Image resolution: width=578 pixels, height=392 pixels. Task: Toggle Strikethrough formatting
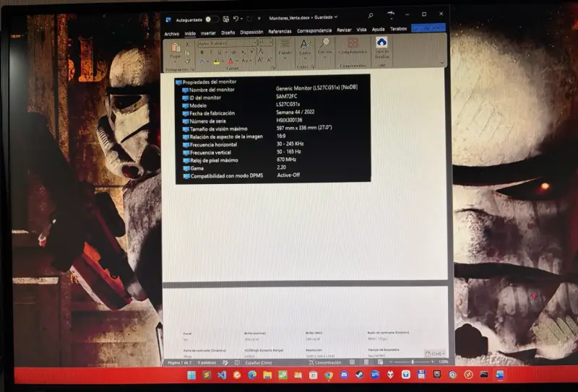point(234,52)
